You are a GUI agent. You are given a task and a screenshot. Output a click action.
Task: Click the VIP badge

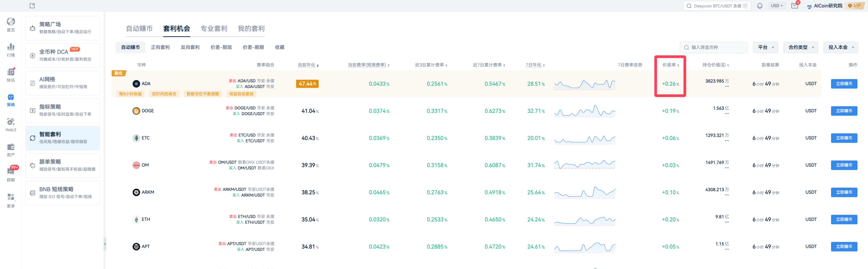click(x=854, y=6)
